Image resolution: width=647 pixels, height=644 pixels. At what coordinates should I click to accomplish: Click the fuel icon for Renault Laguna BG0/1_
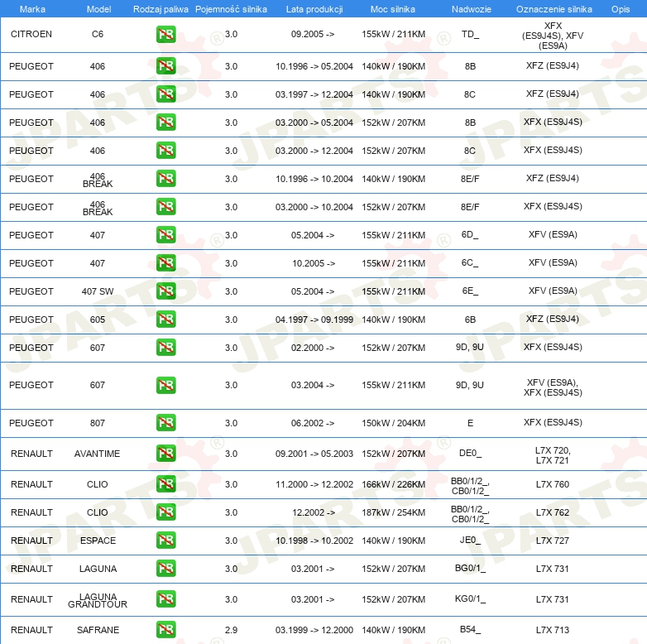coord(165,569)
